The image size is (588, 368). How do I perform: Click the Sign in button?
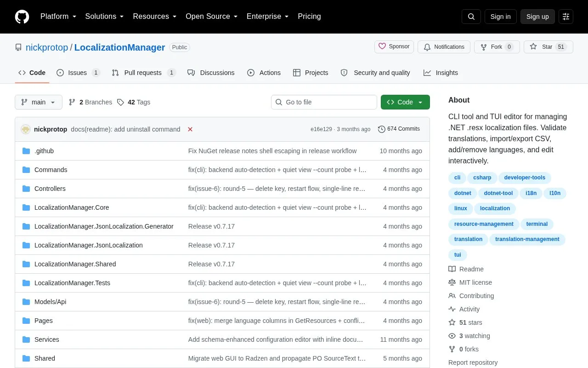(500, 17)
